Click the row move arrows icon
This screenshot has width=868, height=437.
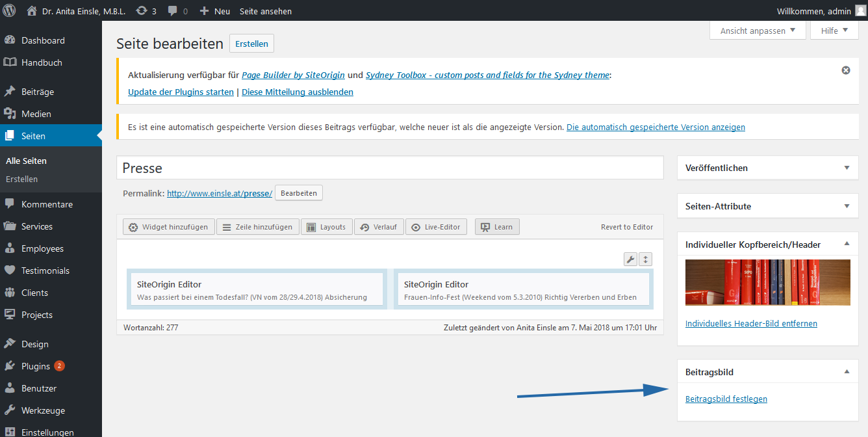(x=645, y=259)
